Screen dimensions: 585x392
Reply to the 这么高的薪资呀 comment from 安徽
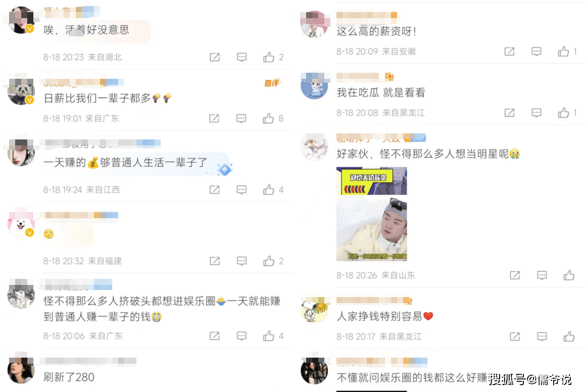tap(536, 52)
